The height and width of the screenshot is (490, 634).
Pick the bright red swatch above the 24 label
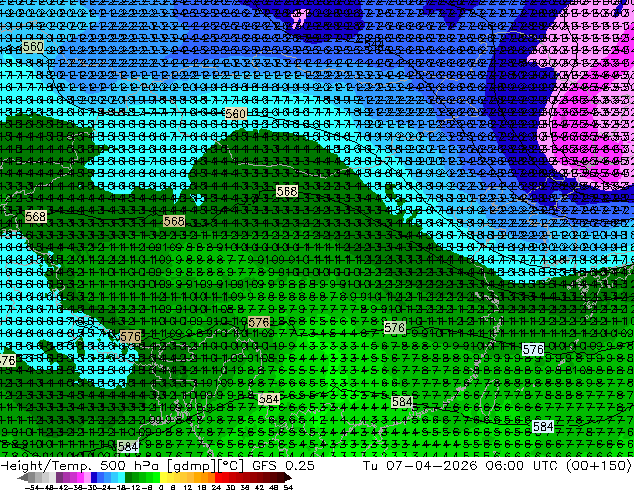point(218,478)
